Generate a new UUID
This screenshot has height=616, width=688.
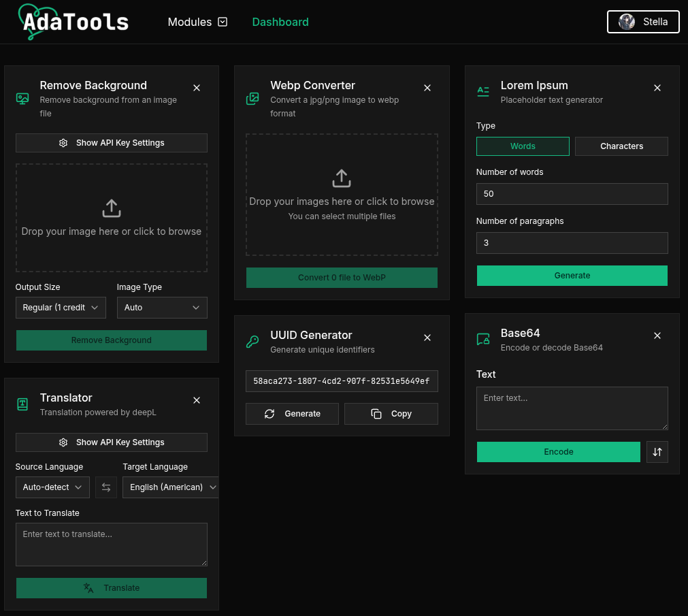click(292, 414)
